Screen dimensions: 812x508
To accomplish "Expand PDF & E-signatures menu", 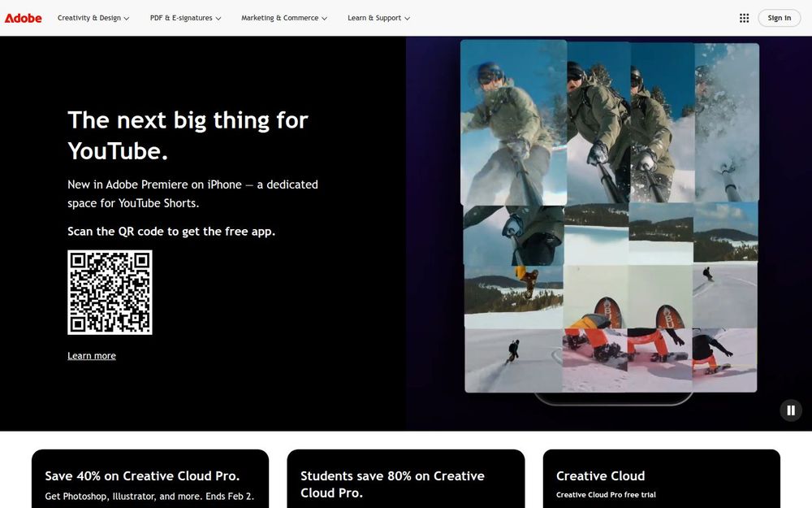I will point(185,18).
